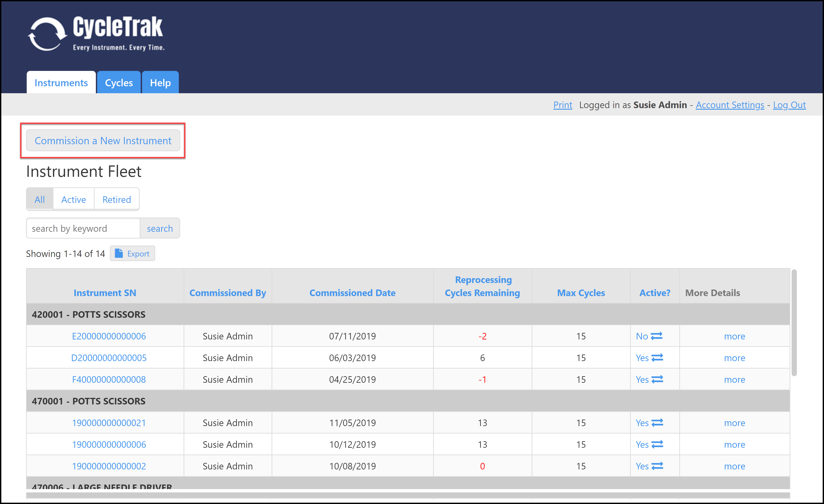
Task: Toggle active status for instrument E20000000000006
Action: point(656,336)
